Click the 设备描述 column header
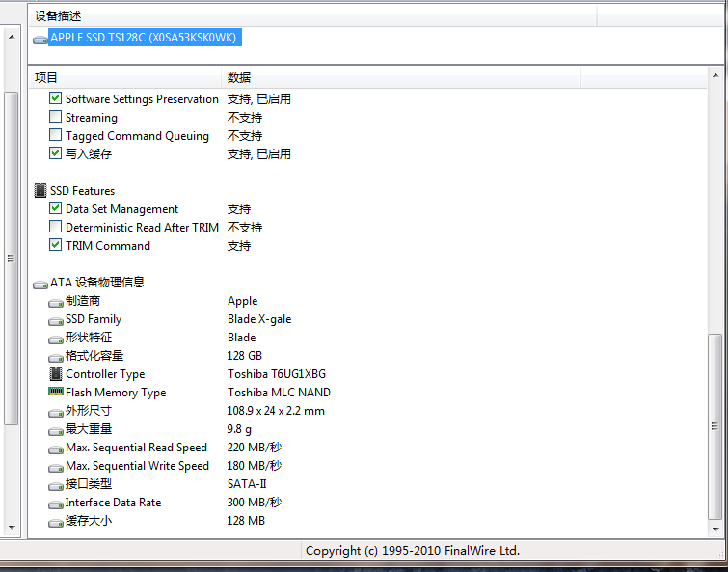728x572 pixels. (58, 16)
